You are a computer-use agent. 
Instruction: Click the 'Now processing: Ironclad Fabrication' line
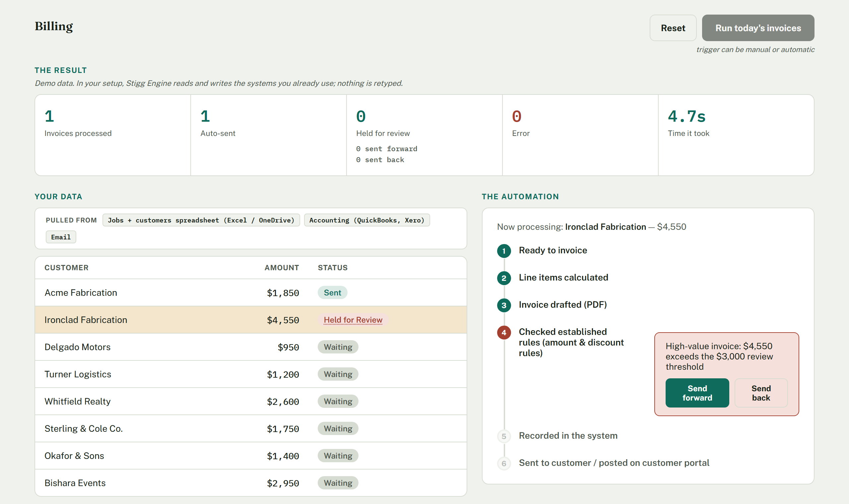[x=592, y=227]
